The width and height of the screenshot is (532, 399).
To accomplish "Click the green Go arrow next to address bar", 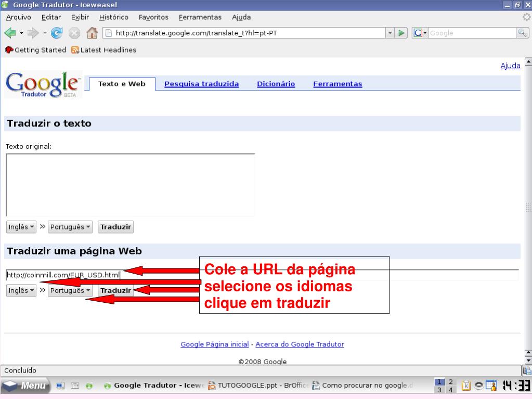I will [x=401, y=33].
